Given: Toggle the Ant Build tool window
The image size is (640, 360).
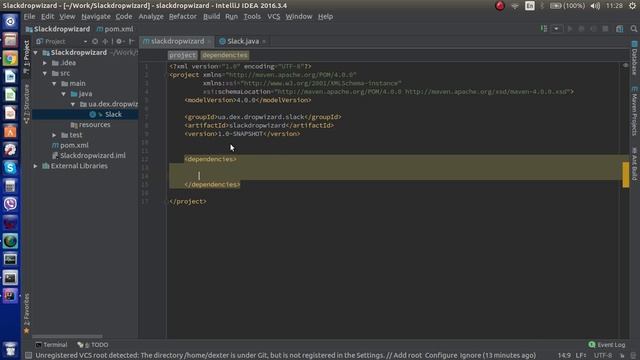Looking at the screenshot, I should [634, 164].
